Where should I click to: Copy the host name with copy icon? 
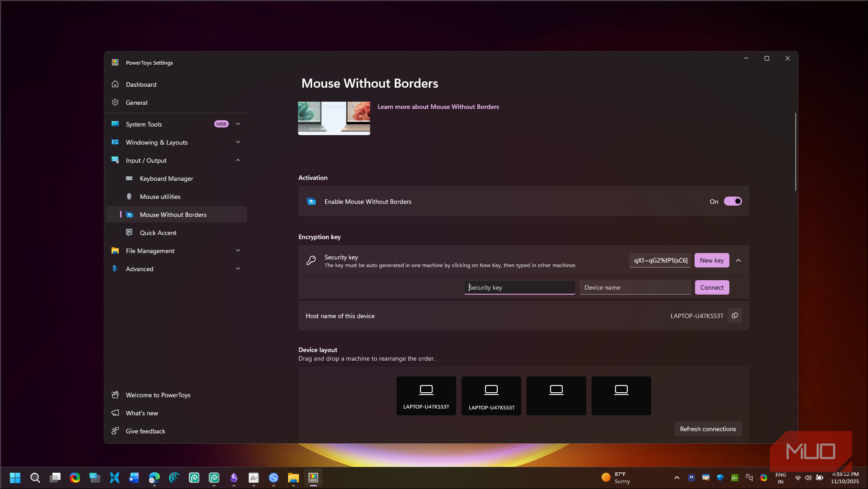735,316
